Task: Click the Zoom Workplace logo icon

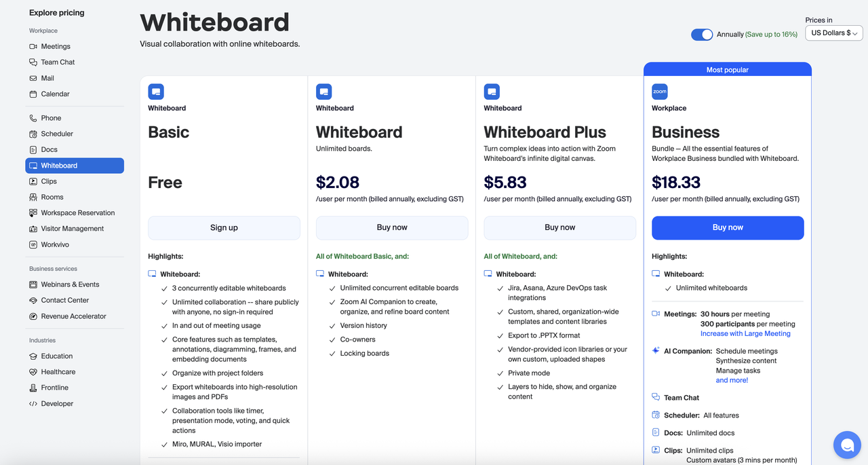Action: (659, 92)
